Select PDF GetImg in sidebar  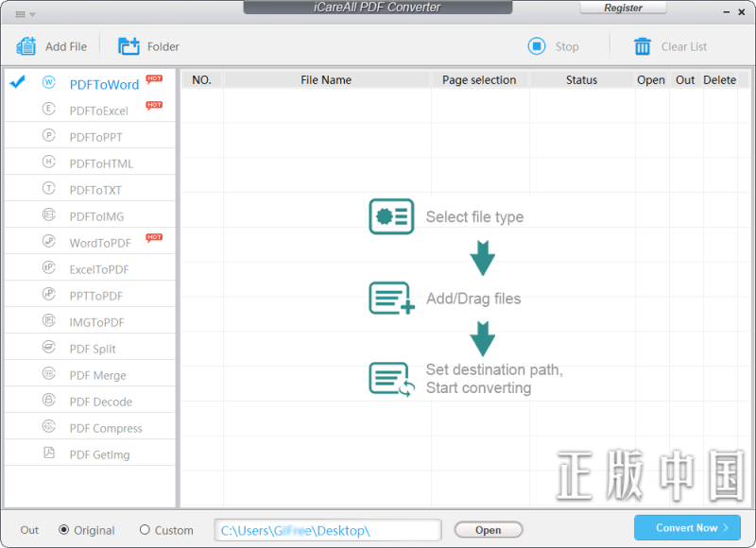(90, 454)
